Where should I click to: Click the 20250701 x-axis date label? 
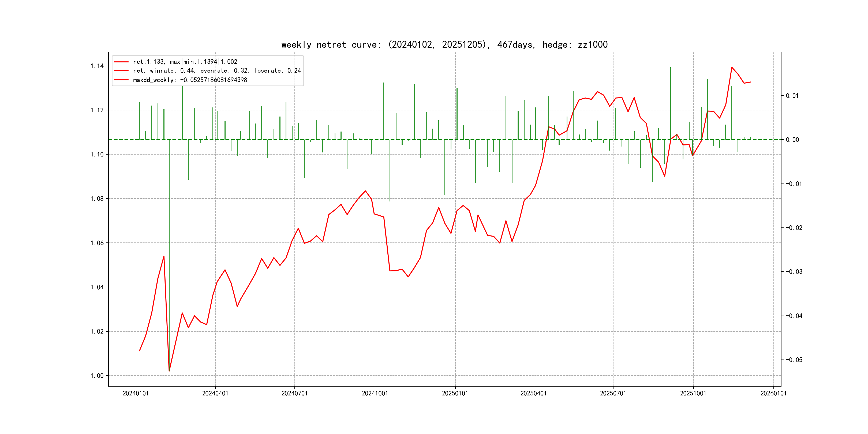(x=613, y=394)
